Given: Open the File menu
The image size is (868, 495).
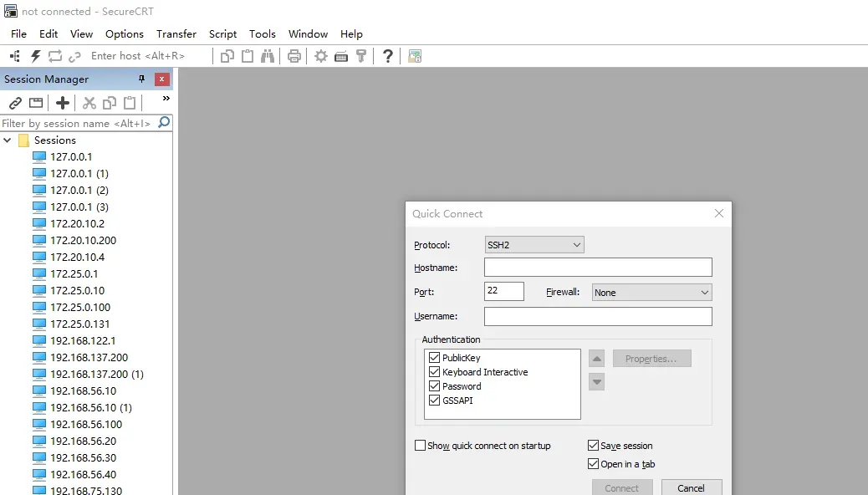Looking at the screenshot, I should (x=18, y=33).
